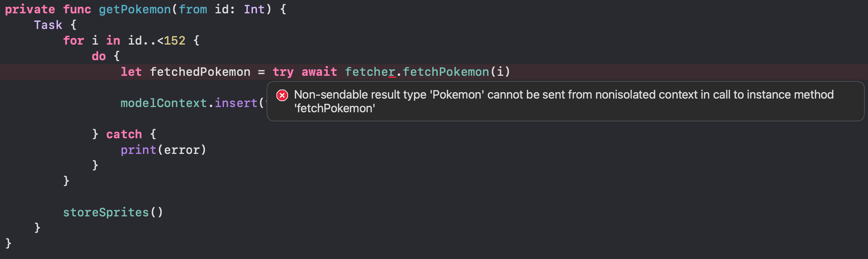This screenshot has width=868, height=259.
Task: Click the red error icon in the popup
Action: 282,95
